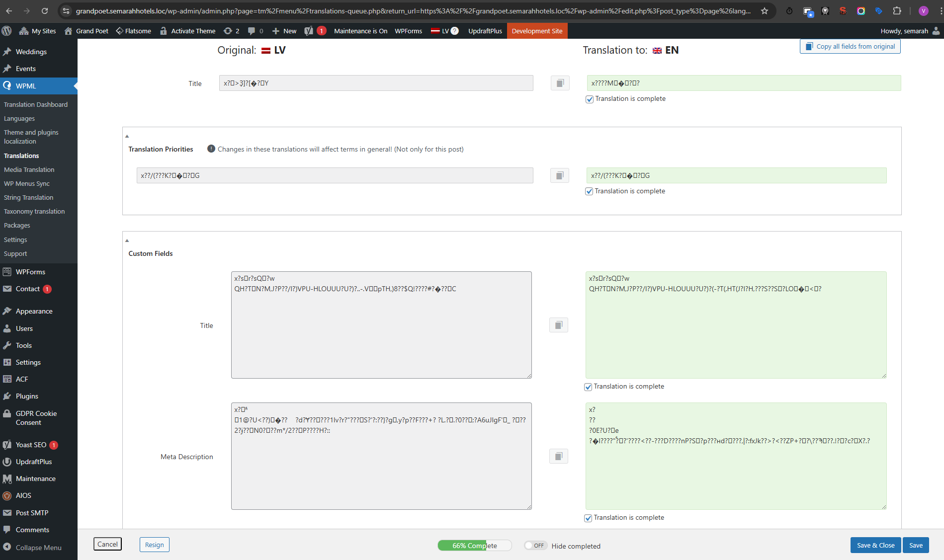The image size is (944, 560).
Task: Open the LV language switcher in admin bar
Action: tap(444, 31)
